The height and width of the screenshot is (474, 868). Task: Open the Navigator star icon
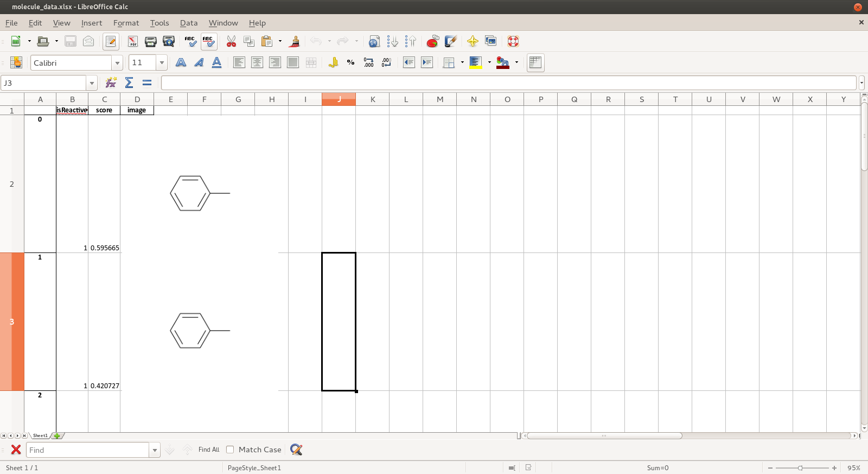[x=473, y=41]
